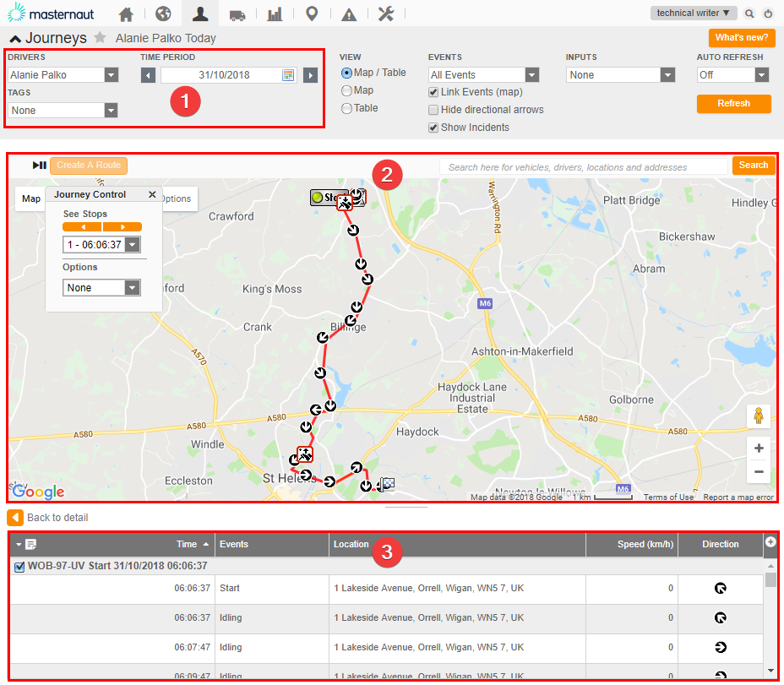Open the alerts warning triangle icon
The width and height of the screenshot is (784, 685).
[349, 14]
